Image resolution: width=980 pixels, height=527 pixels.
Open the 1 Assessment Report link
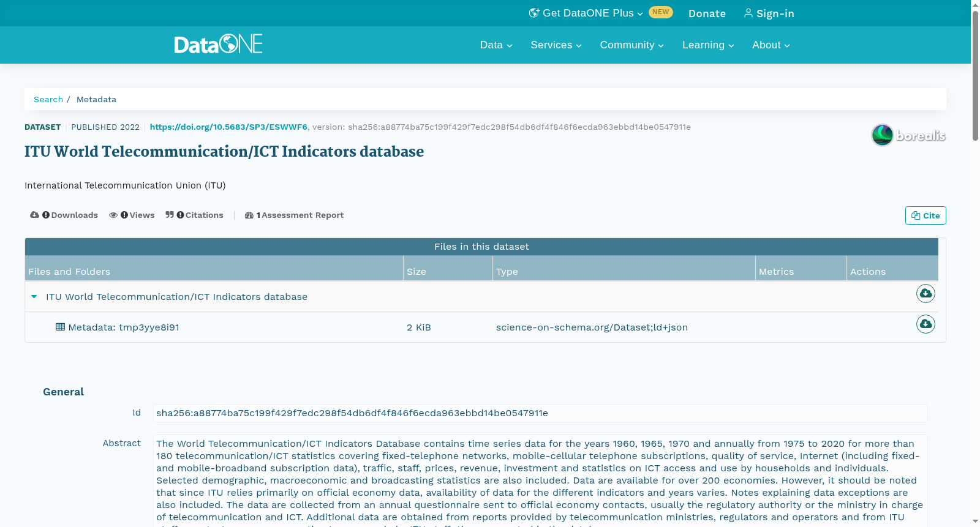pyautogui.click(x=294, y=215)
